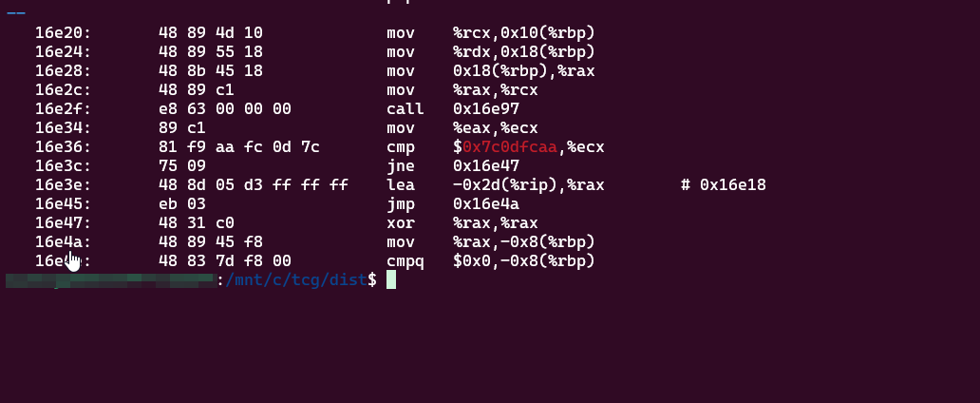Viewport: 980px width, 403px height.
Task: Click the address label 16e3e:
Action: [63, 185]
